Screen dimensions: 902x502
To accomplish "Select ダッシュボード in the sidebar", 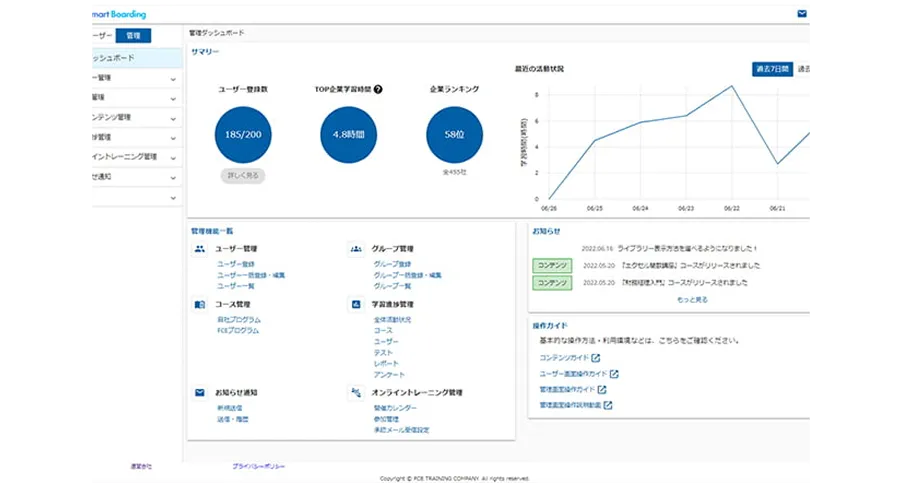I will (134, 58).
